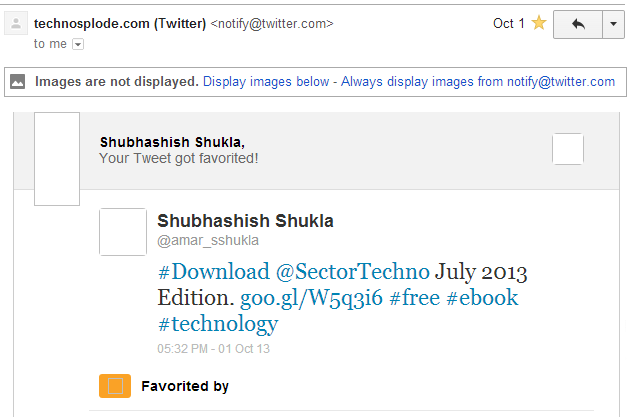Click the sender avatar icon
The height and width of the screenshot is (417, 630).
[x=15, y=24]
